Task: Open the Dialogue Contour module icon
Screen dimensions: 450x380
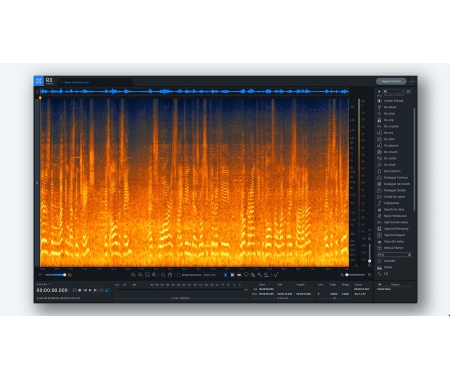Action: (379, 178)
